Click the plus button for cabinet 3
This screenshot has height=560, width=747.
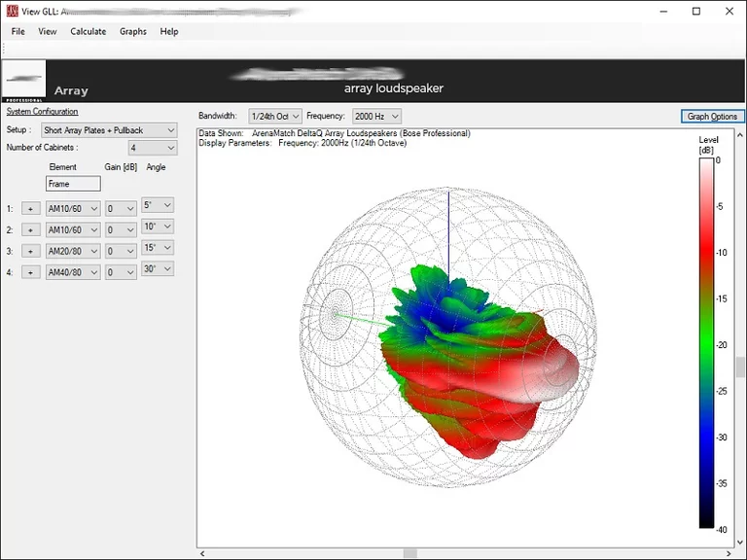pyautogui.click(x=31, y=251)
